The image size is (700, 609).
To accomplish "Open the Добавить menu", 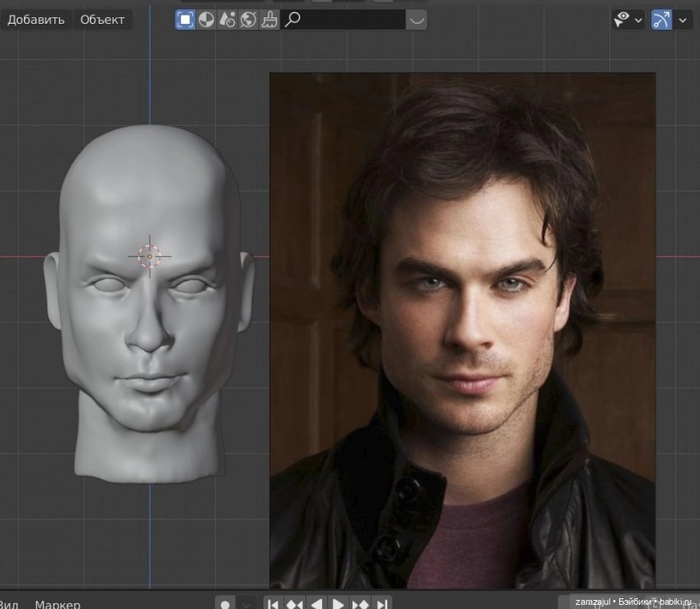I will click(36, 20).
